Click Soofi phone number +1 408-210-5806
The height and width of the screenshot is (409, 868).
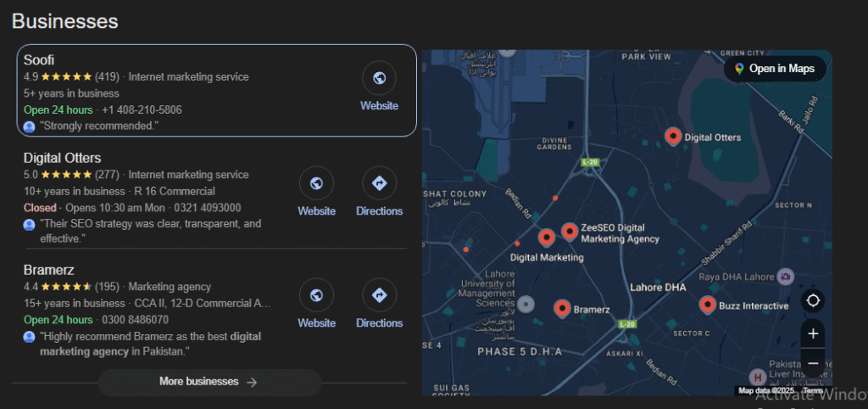tap(142, 109)
